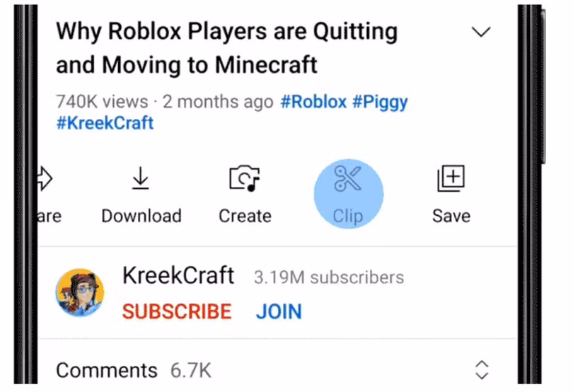573x392 pixels.
Task: Tap the Clip scissors icon
Action: pos(347,178)
